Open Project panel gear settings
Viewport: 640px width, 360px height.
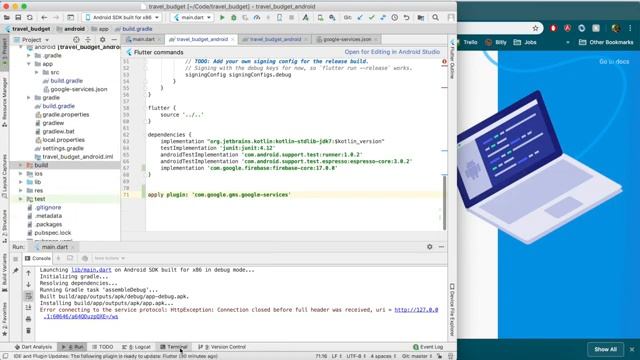coord(102,40)
